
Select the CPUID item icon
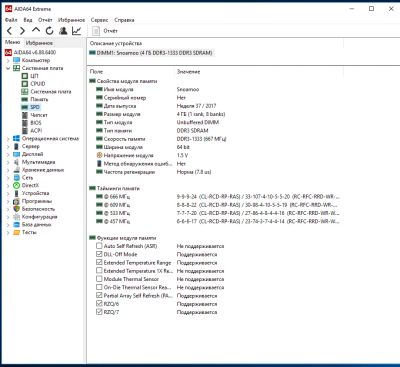tap(25, 84)
